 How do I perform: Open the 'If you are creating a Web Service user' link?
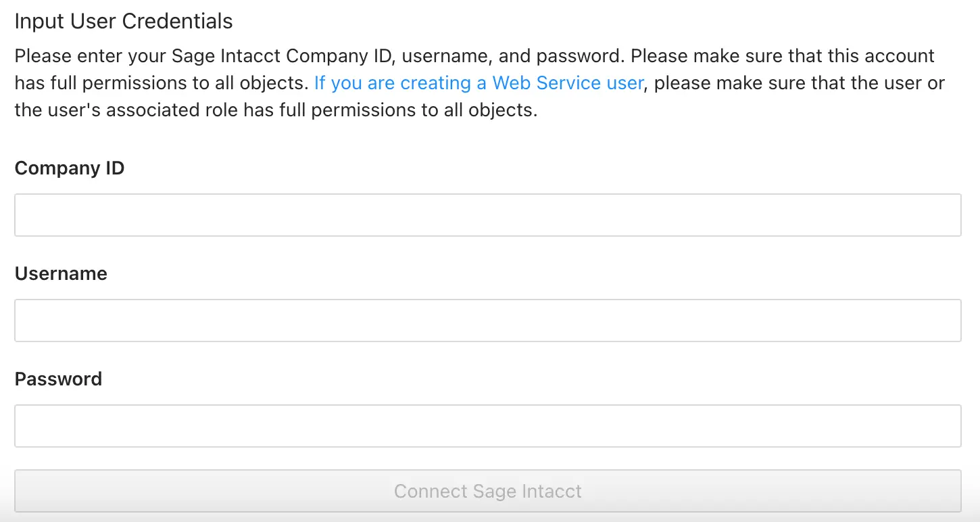479,82
